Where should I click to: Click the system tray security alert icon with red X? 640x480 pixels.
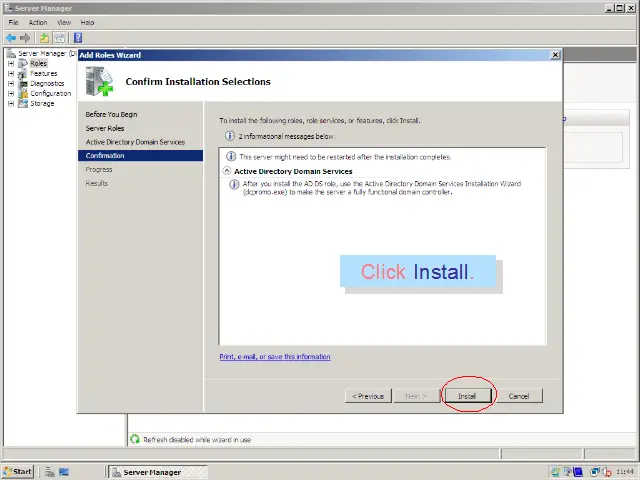(x=607, y=472)
